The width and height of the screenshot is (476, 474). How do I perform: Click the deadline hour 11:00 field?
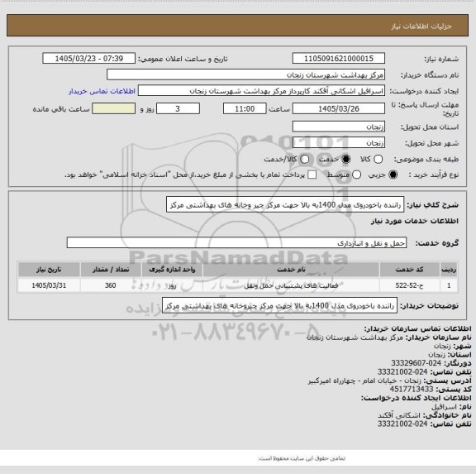tap(245, 108)
